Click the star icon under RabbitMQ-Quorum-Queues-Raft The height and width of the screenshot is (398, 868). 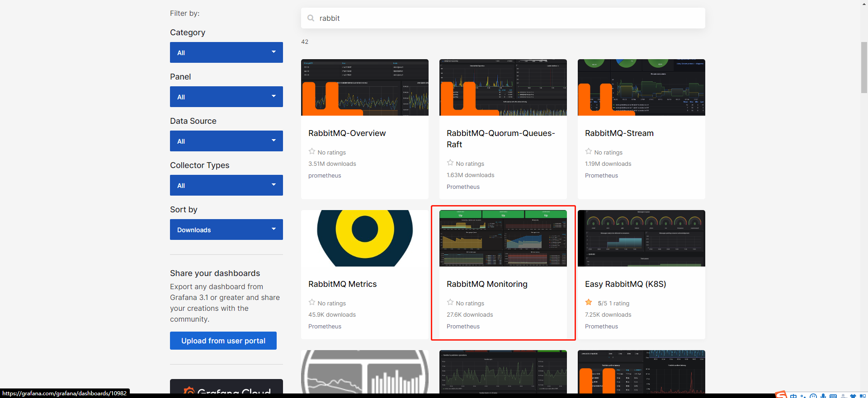[x=450, y=163]
